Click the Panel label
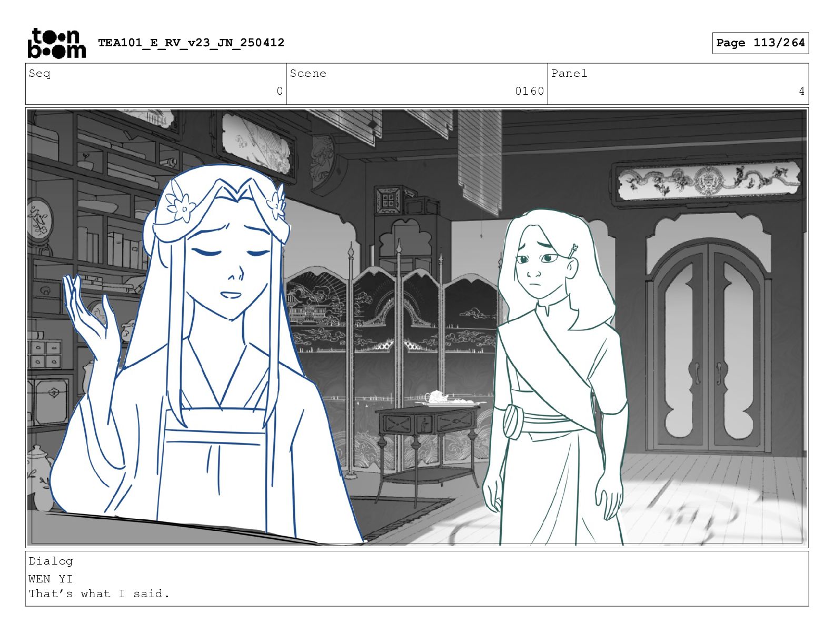The image size is (834, 644). tap(569, 74)
